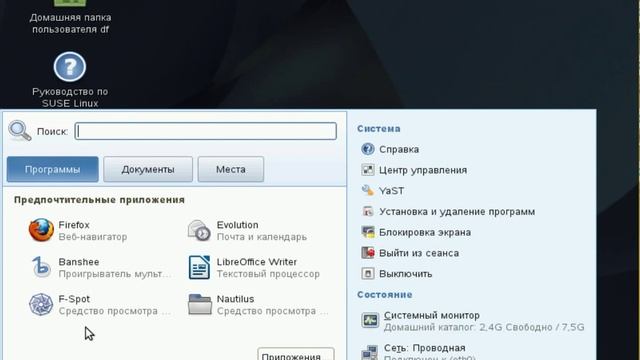Click the LibreOffice Writer label text
This screenshot has width=640, height=360.
tap(257, 262)
